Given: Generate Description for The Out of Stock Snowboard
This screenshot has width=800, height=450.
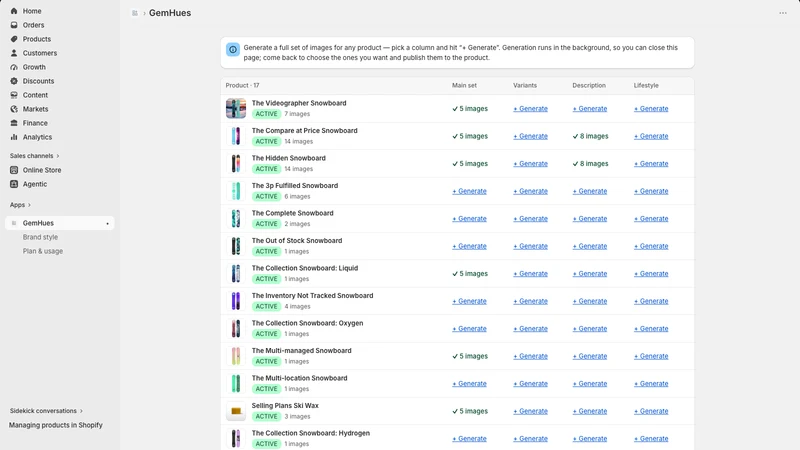Looking at the screenshot, I should (590, 246).
